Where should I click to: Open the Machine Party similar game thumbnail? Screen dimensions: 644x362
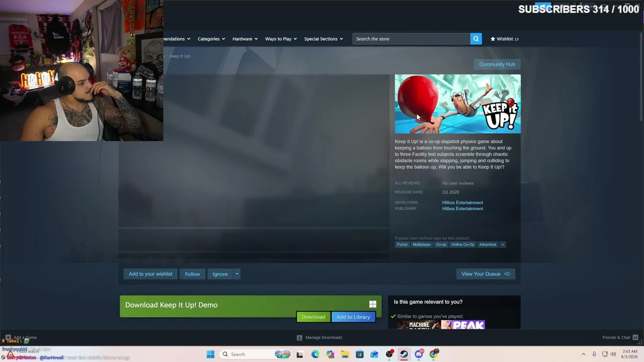(x=419, y=325)
